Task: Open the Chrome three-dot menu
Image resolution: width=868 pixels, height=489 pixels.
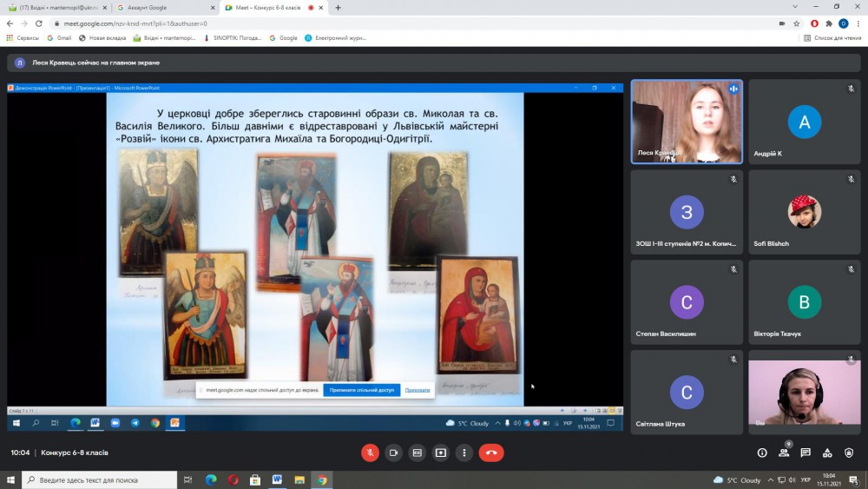Action: (x=858, y=23)
